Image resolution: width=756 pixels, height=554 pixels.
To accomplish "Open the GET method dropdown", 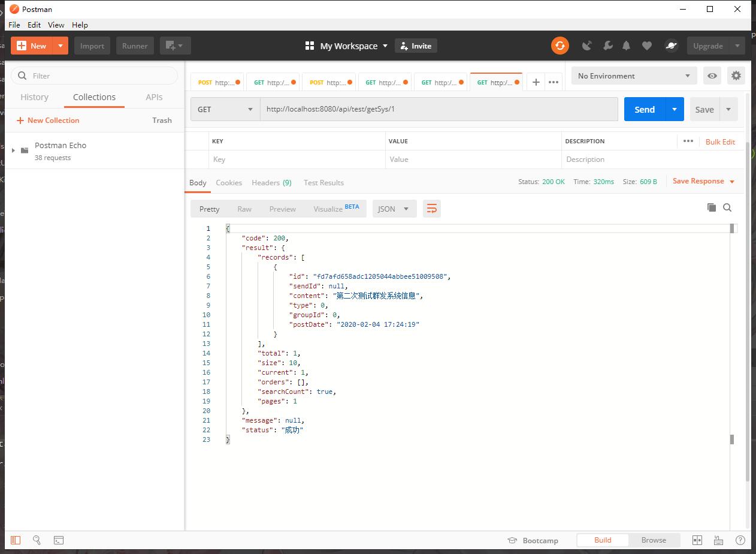I will click(225, 109).
